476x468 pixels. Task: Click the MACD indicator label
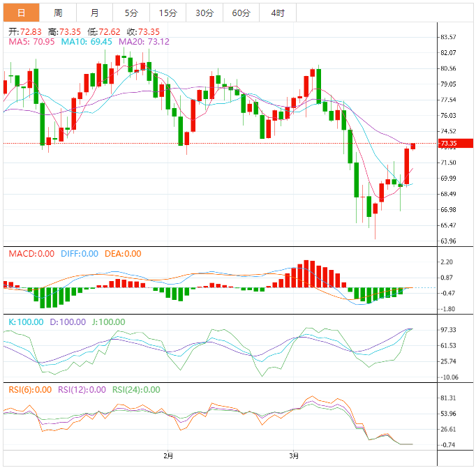pos(31,254)
